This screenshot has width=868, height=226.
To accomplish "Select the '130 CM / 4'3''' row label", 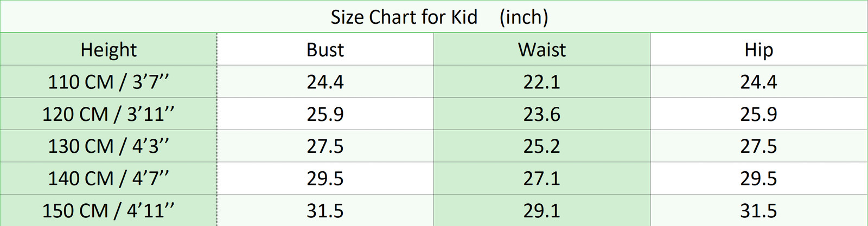I will click(x=108, y=146).
